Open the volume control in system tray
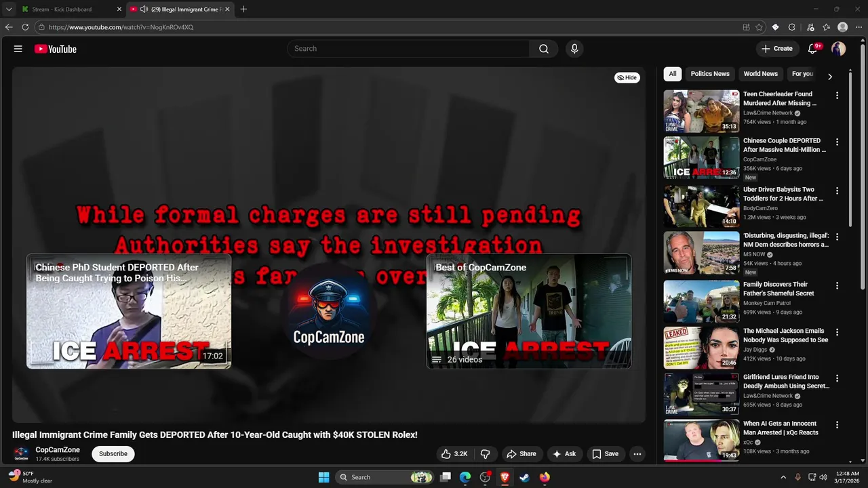Image resolution: width=868 pixels, height=488 pixels. (x=823, y=477)
